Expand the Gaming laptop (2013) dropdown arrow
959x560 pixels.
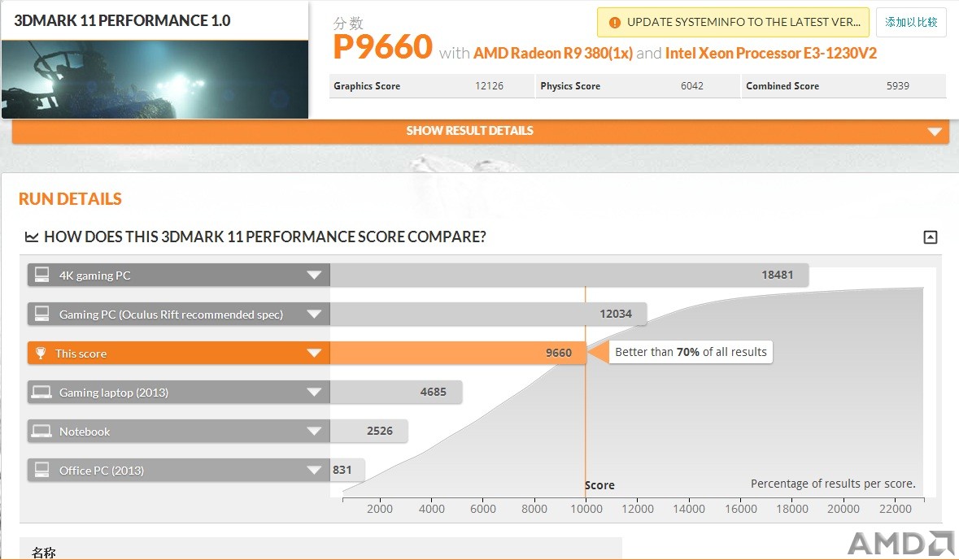click(314, 392)
